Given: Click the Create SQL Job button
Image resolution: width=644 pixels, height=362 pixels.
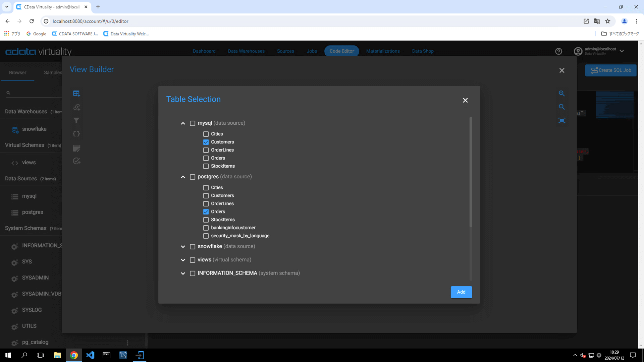Looking at the screenshot, I should [x=611, y=70].
